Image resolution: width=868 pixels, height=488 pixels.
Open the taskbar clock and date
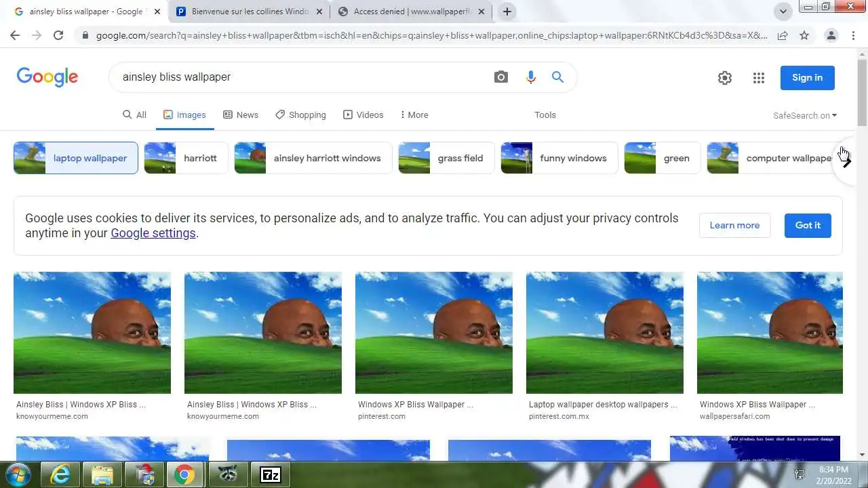click(833, 474)
